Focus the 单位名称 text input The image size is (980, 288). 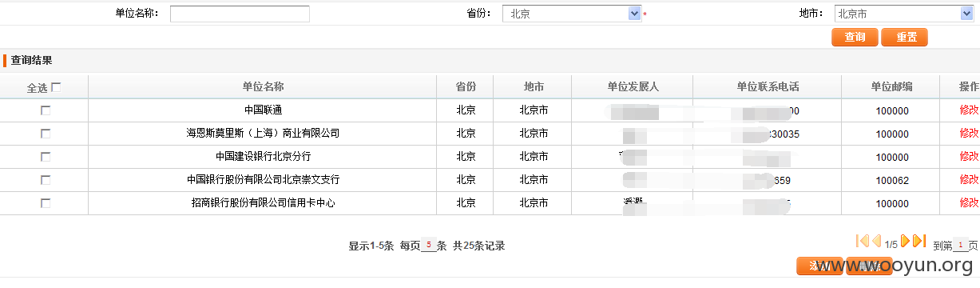(x=240, y=14)
